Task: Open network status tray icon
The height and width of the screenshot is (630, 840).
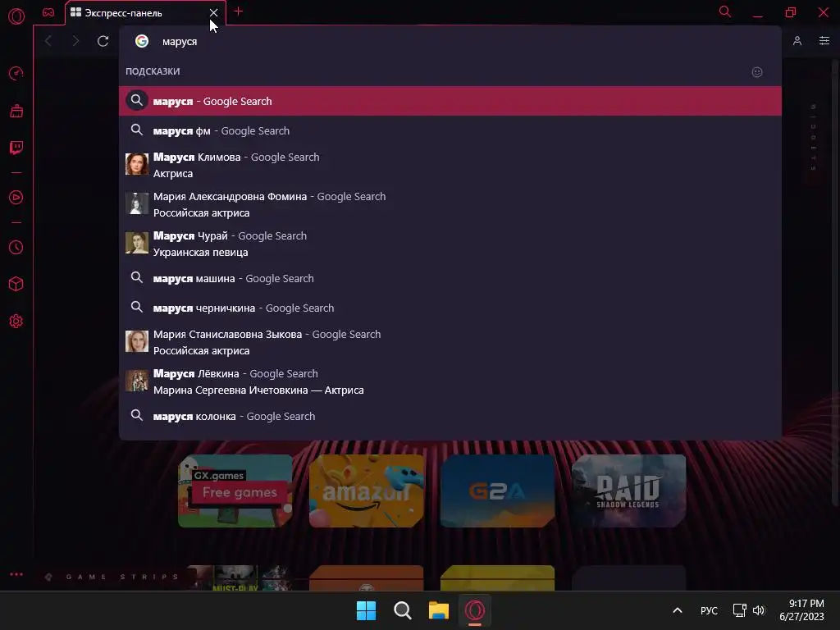Action: [739, 610]
